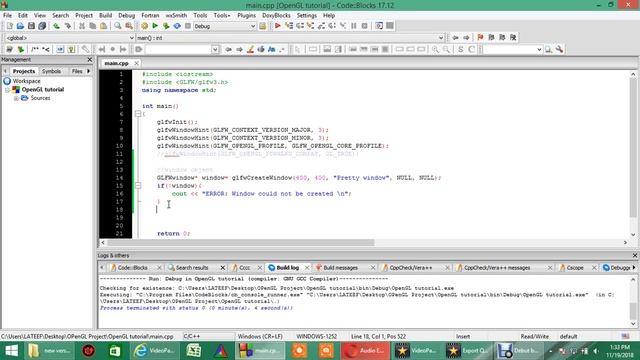The image size is (640, 360).
Task: Expand the Sources folder node
Action: click(16, 98)
